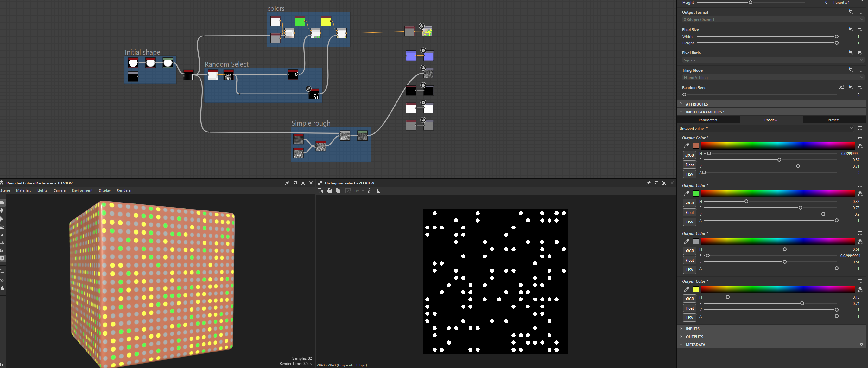868x368 pixels.
Task: Pick a color with the yellow Output Color eyedropper
Action: pos(686,289)
